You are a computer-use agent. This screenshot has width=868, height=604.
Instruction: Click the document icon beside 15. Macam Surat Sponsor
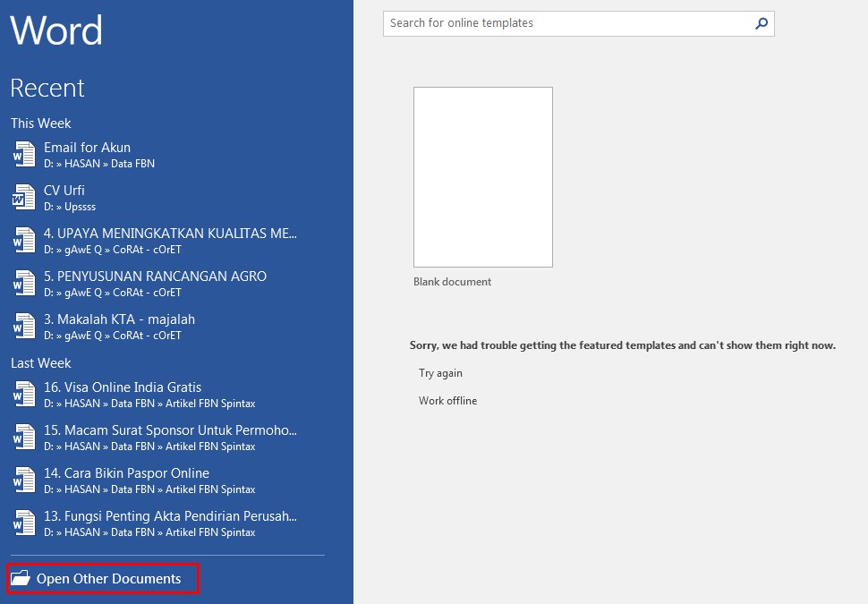click(x=24, y=437)
